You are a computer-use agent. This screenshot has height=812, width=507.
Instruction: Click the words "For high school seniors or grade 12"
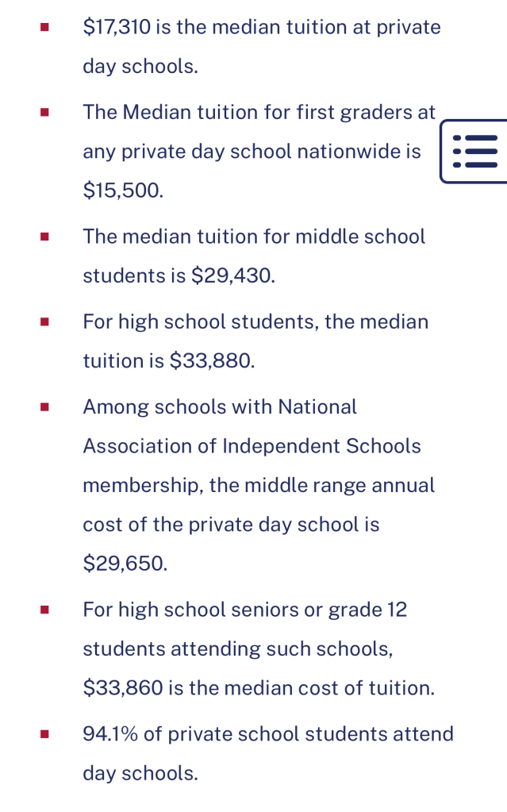point(244,610)
